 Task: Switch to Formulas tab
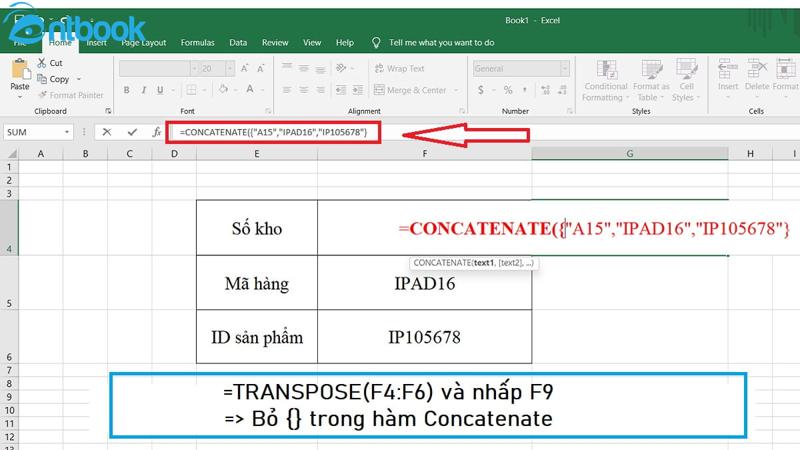point(197,43)
